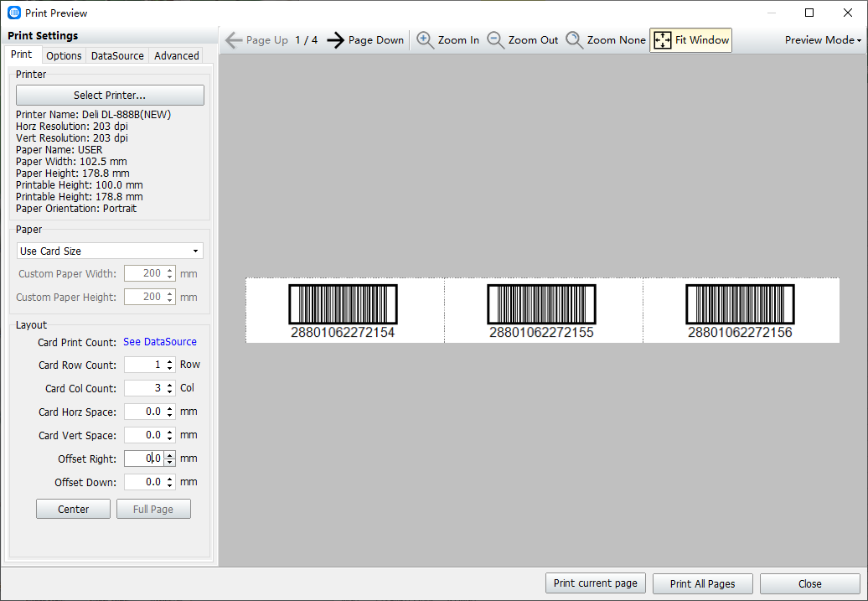
Task: Click the Zoom None magnifier icon
Action: (x=574, y=40)
